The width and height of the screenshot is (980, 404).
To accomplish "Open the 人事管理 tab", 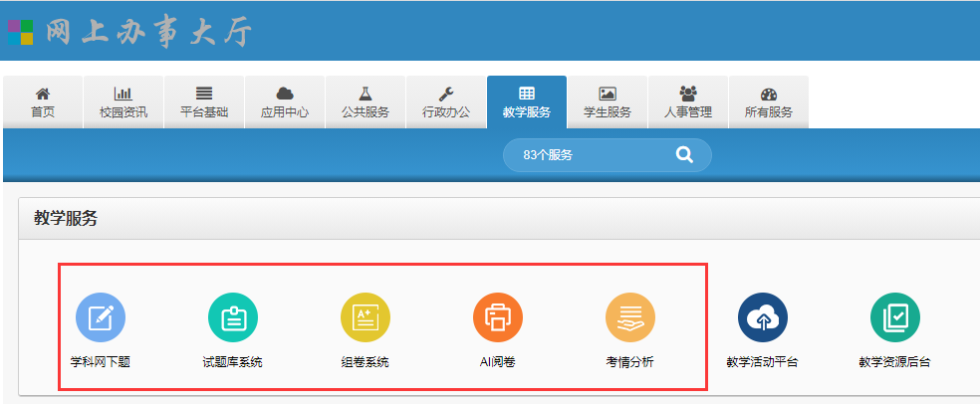I will tap(688, 101).
